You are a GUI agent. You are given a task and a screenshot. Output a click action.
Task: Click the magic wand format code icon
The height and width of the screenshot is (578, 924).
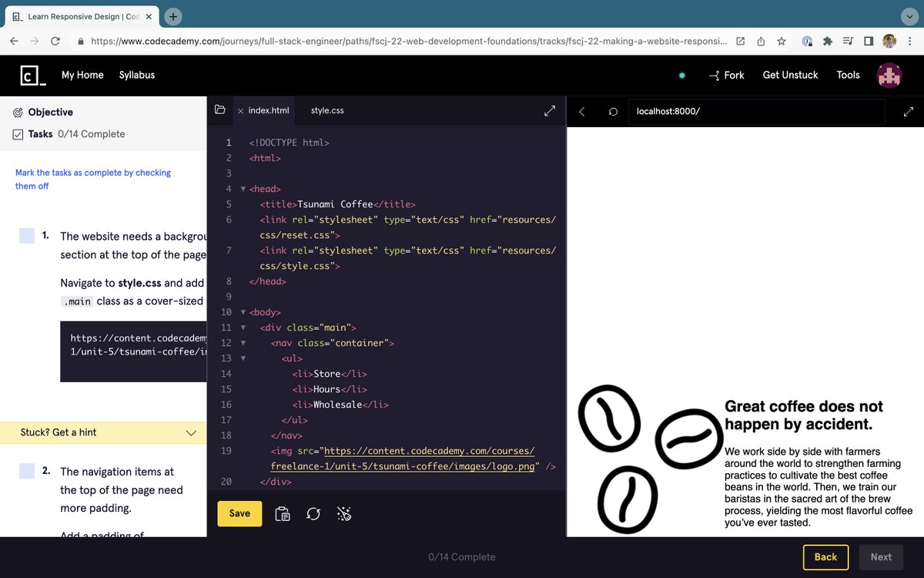point(344,514)
